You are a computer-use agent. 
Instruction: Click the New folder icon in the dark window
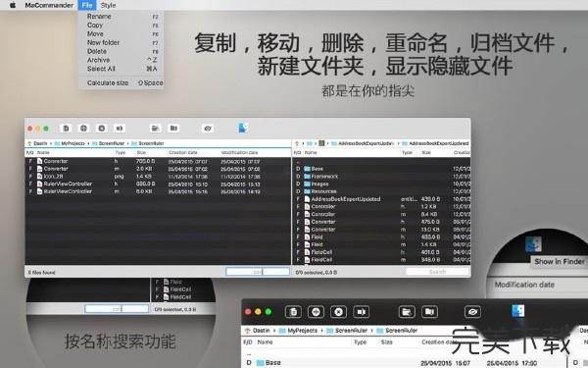[407, 312]
